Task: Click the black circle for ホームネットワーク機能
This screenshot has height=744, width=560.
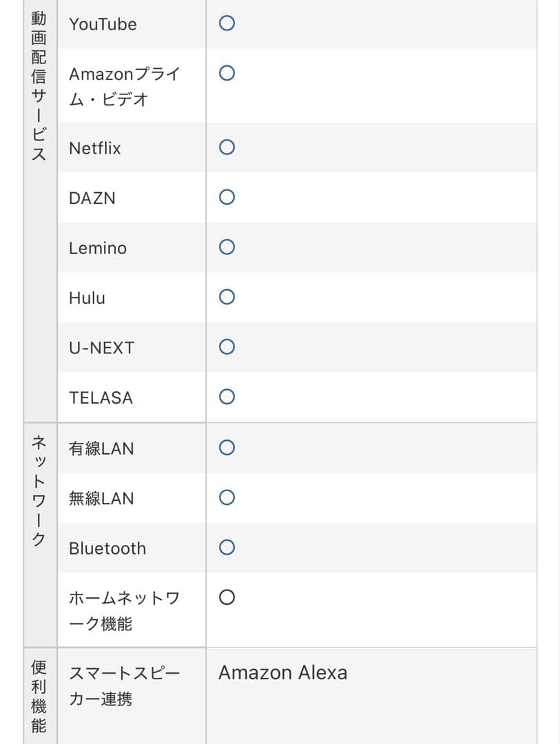Action: pyautogui.click(x=227, y=597)
